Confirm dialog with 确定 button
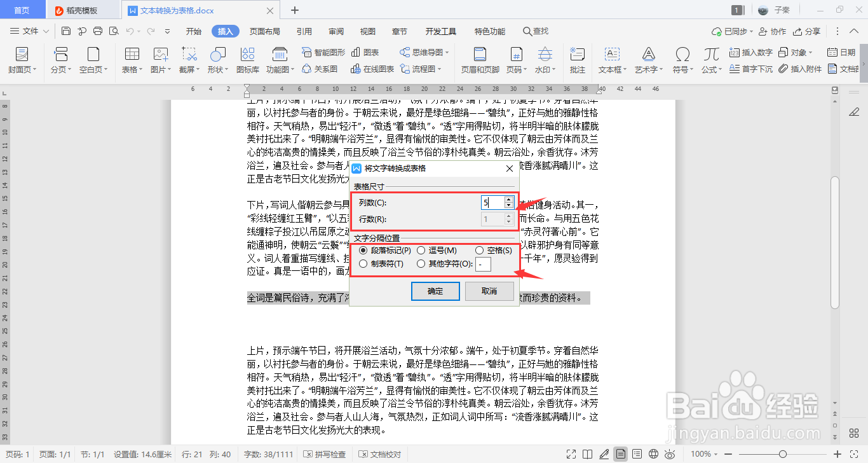This screenshot has height=463, width=868. [x=435, y=291]
